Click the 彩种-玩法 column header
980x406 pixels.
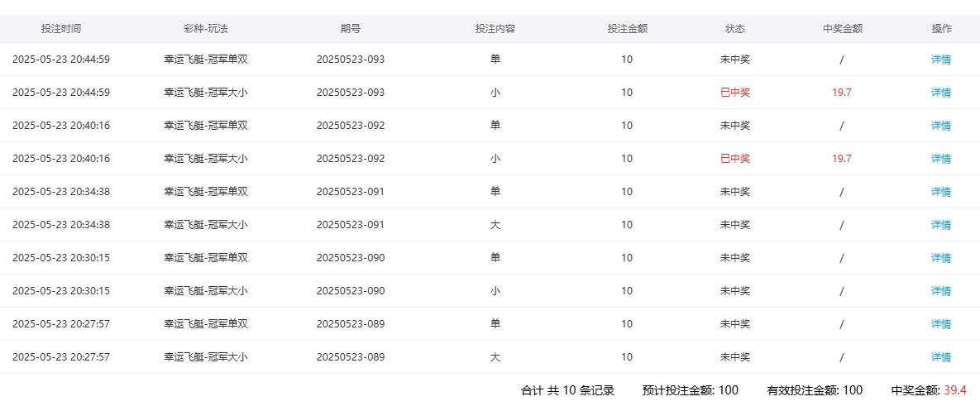pos(206,28)
